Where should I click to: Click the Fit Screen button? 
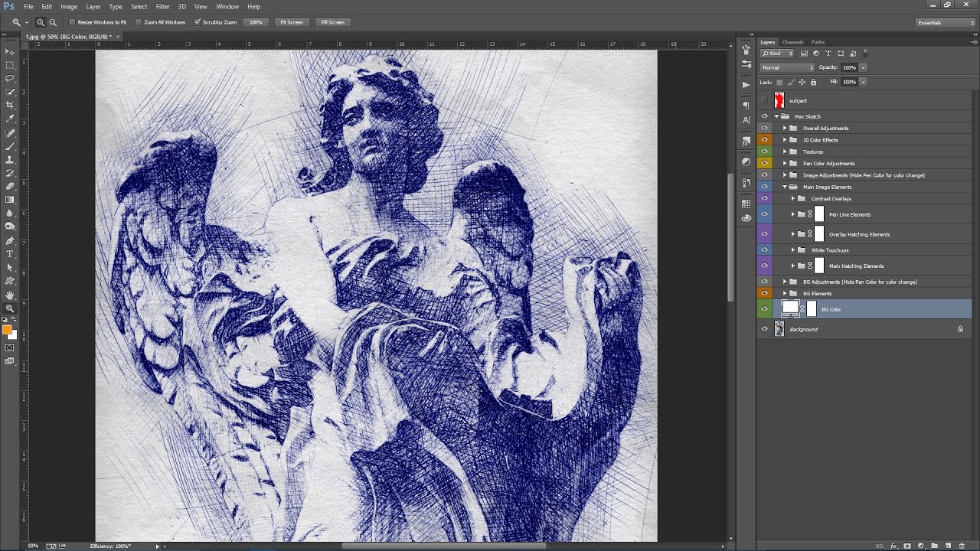coord(291,22)
